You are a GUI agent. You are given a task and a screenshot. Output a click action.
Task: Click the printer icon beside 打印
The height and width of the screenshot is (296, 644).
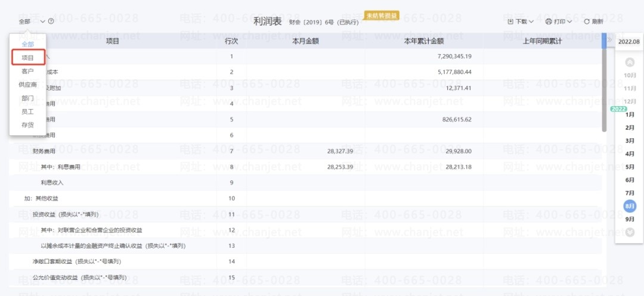click(x=549, y=21)
